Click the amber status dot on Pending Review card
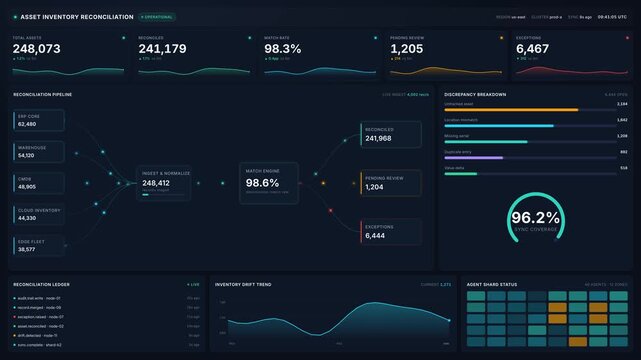Screen dimensions: 641x360 pos(501,38)
